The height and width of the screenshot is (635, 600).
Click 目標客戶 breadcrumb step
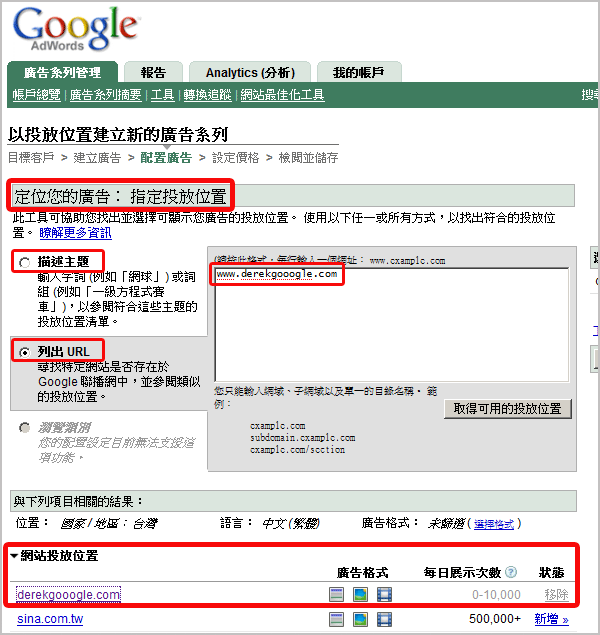pos(31,158)
